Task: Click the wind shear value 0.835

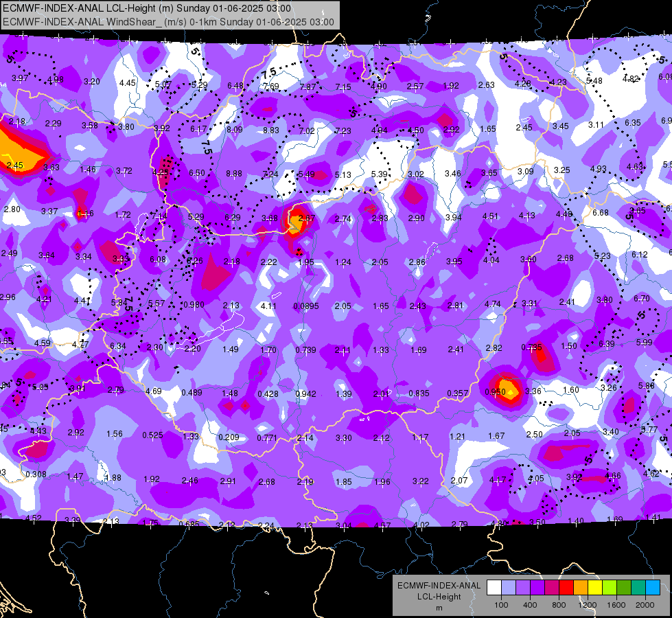Action: (x=419, y=393)
